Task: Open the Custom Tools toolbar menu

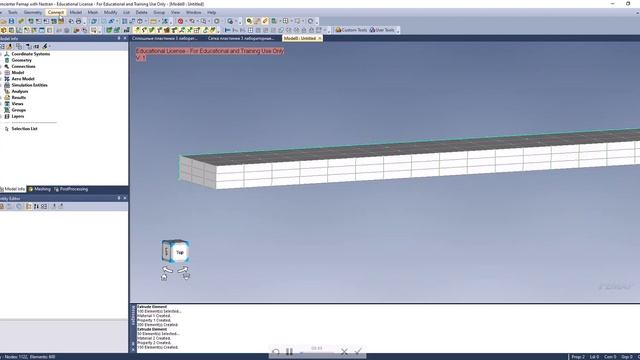Action: click(351, 30)
